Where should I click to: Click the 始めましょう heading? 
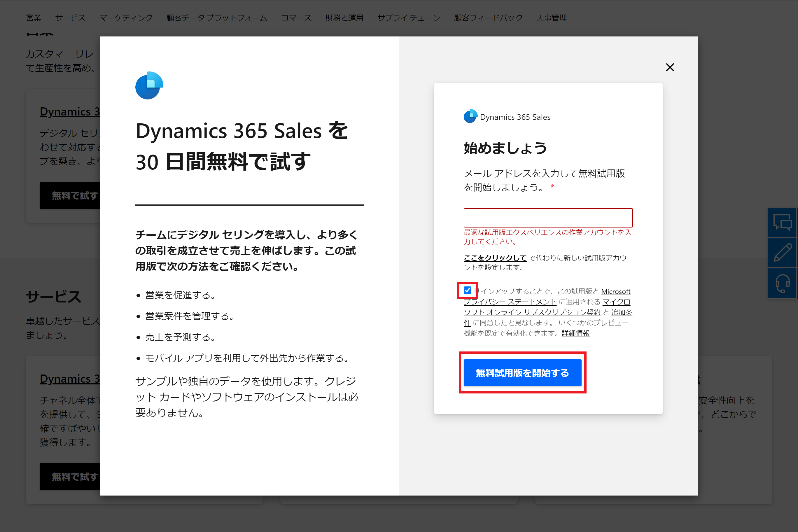[x=505, y=148]
